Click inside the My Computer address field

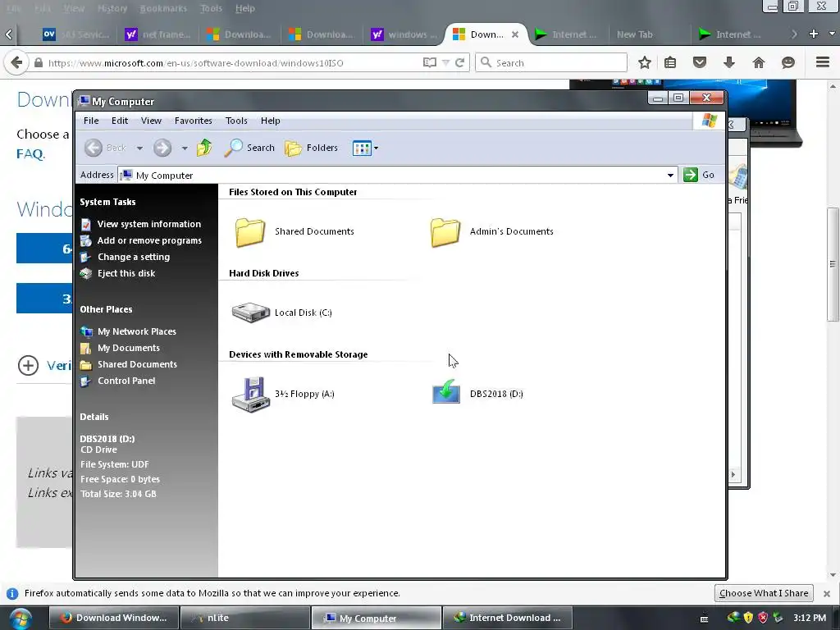(x=396, y=176)
